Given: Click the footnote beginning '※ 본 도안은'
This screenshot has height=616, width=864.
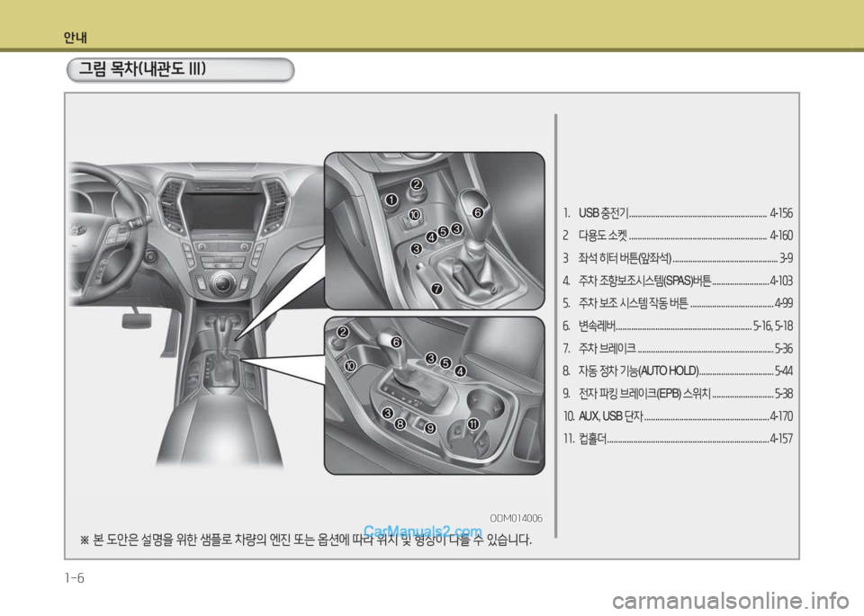Looking at the screenshot, I should 306,540.
